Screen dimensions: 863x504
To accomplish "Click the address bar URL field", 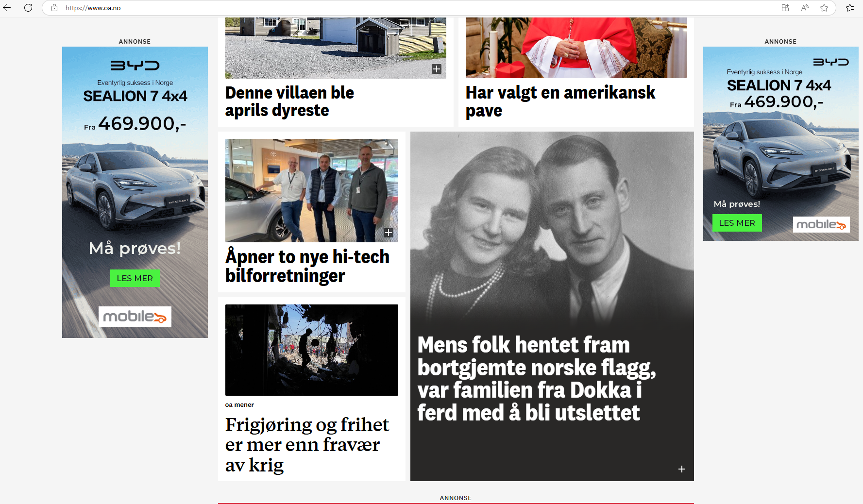I will [418, 8].
